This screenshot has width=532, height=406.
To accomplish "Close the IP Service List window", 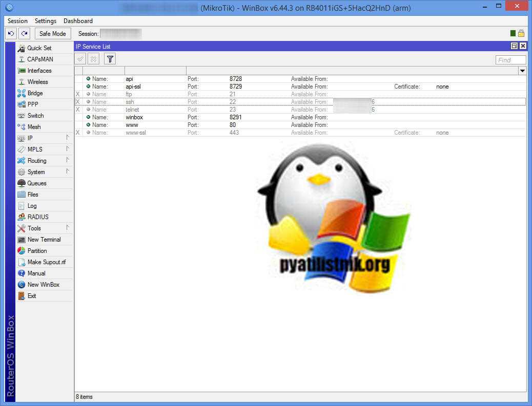I will pos(523,46).
